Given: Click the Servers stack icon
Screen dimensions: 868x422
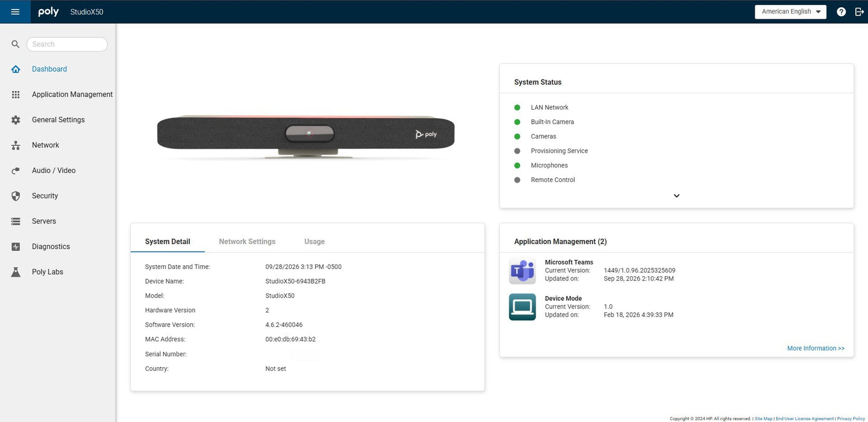Looking at the screenshot, I should [16, 221].
